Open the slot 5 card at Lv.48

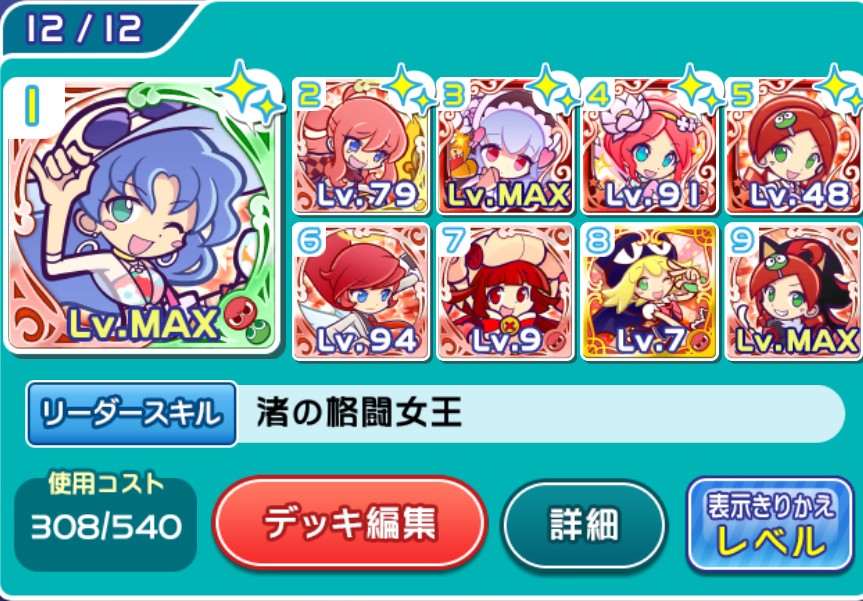(x=794, y=146)
